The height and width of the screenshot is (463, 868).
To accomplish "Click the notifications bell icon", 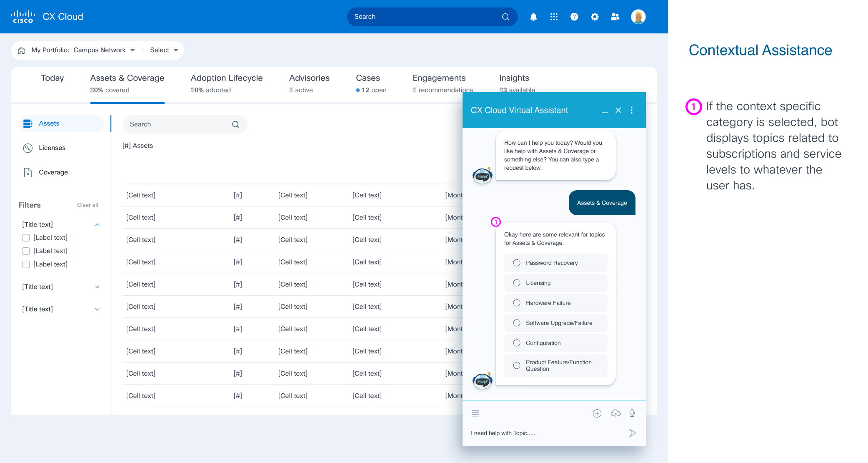I will [533, 17].
